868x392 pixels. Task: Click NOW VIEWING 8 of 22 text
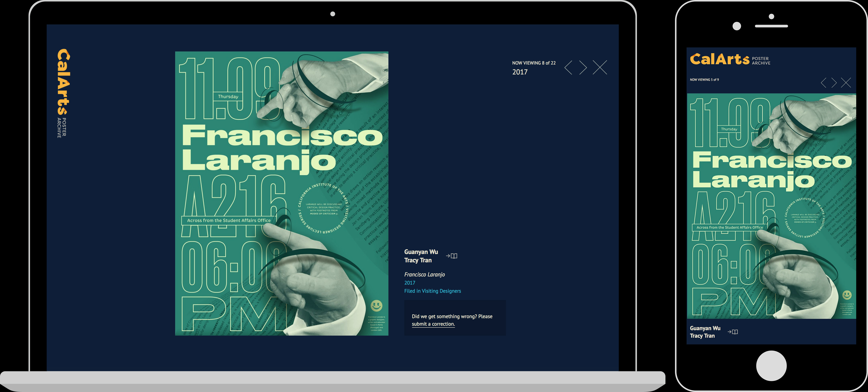click(x=534, y=63)
